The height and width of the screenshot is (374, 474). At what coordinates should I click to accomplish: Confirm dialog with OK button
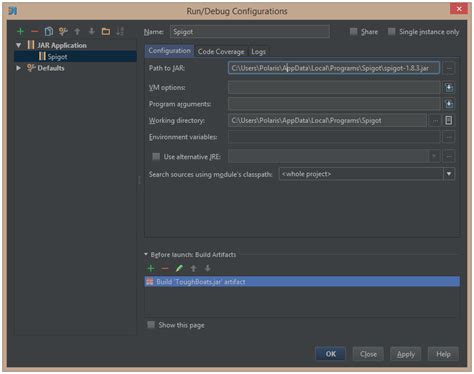click(x=330, y=354)
